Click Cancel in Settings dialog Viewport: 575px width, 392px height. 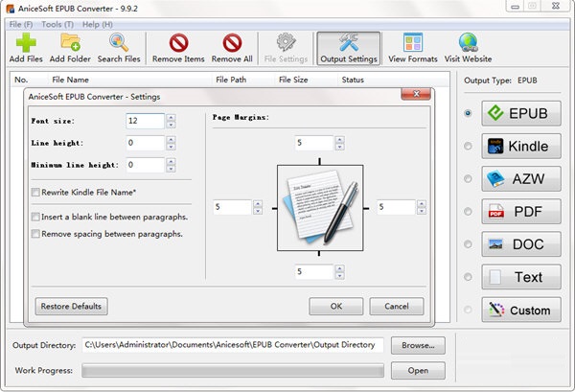pyautogui.click(x=397, y=306)
